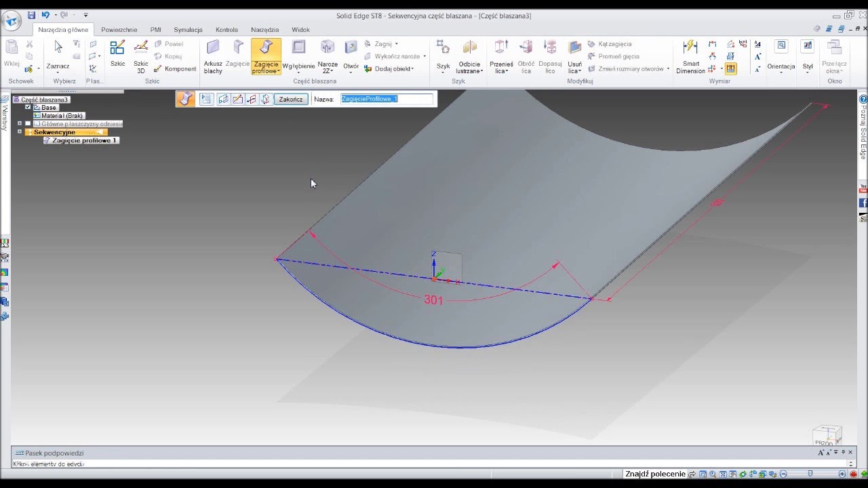Open the Facebook sidebar icon
The image size is (868, 488).
[x=863, y=203]
